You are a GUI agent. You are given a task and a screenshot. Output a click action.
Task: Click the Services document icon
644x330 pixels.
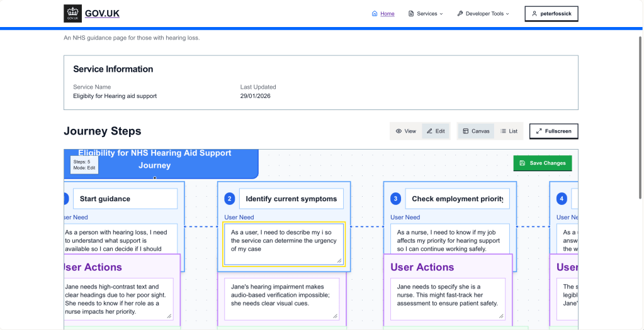[411, 14]
